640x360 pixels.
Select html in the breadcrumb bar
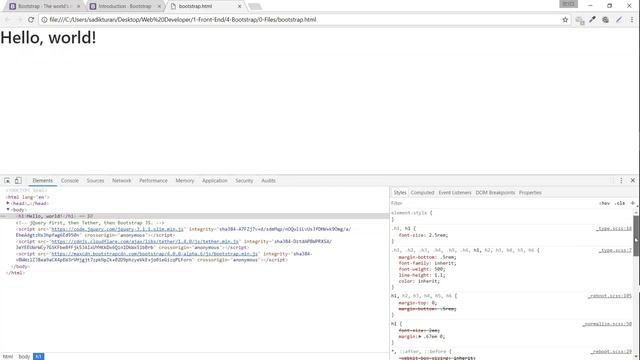(8, 356)
